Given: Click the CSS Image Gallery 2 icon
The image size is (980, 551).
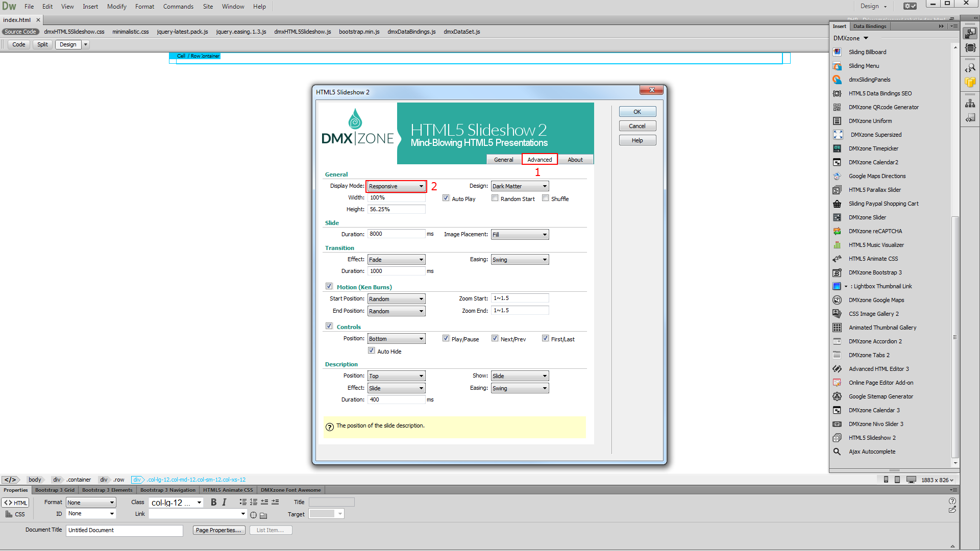Looking at the screenshot, I should [x=837, y=314].
